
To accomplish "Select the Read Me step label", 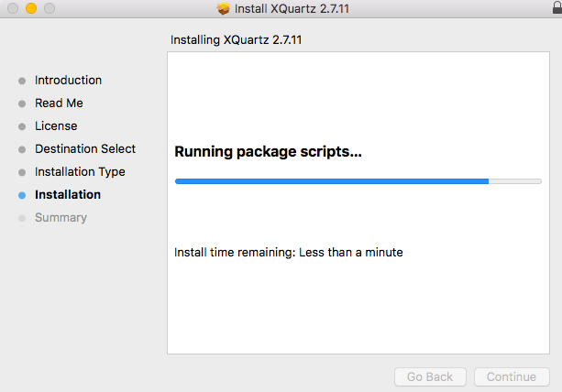I will pos(59,103).
